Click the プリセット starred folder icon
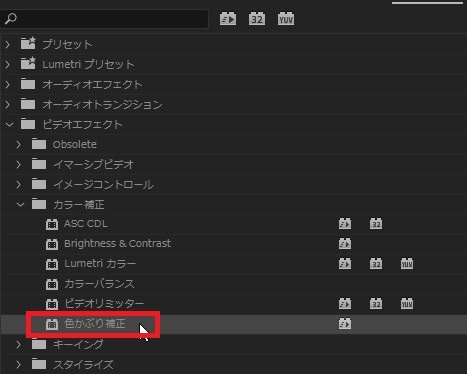This screenshot has height=374, width=467. point(28,43)
